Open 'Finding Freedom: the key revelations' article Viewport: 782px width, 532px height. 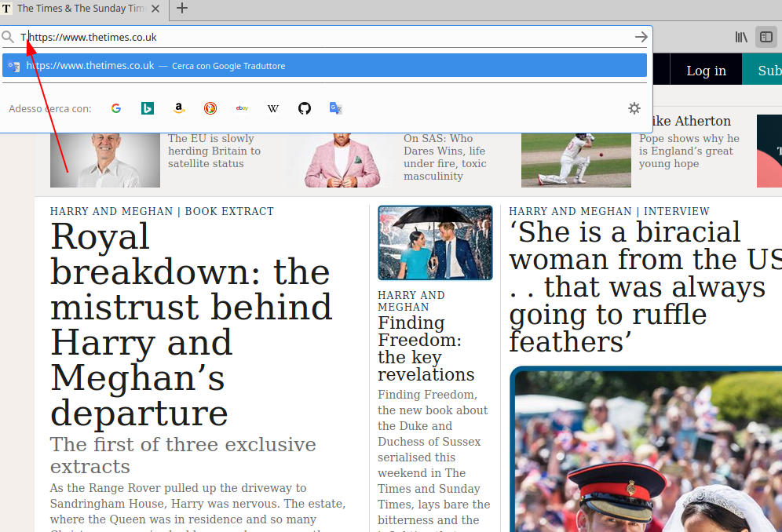[x=426, y=348]
